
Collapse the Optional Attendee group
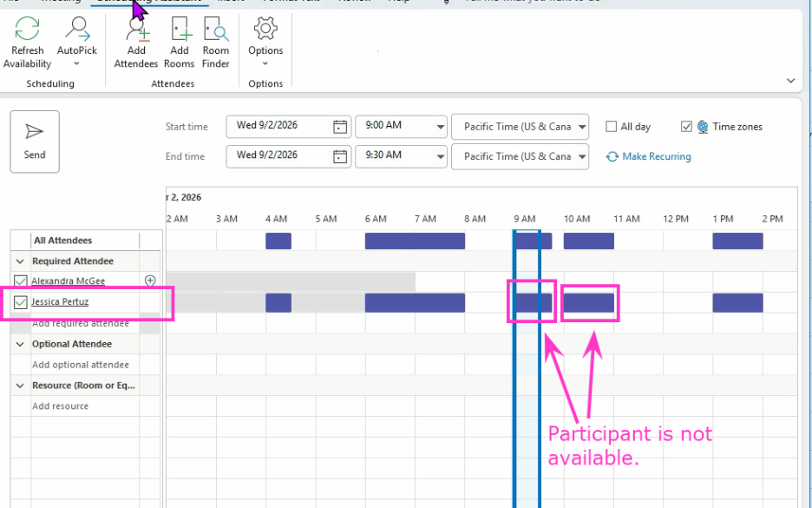click(x=20, y=344)
